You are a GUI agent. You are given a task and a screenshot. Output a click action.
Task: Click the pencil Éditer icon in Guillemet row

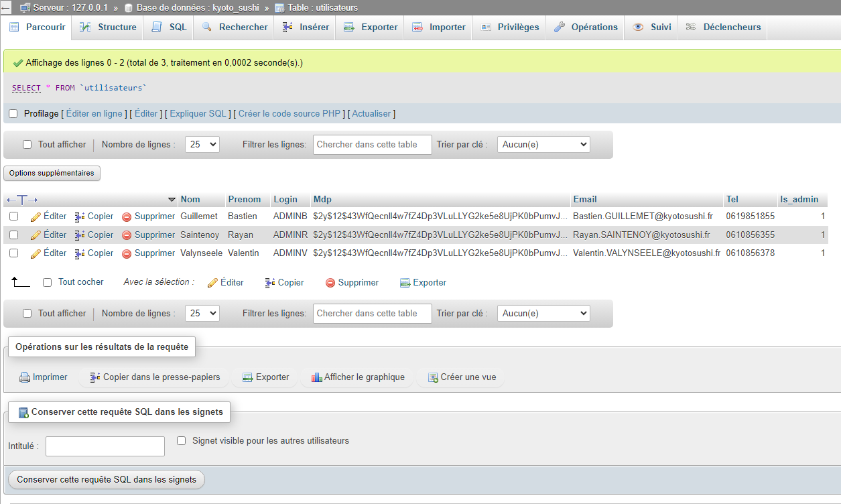click(x=36, y=216)
